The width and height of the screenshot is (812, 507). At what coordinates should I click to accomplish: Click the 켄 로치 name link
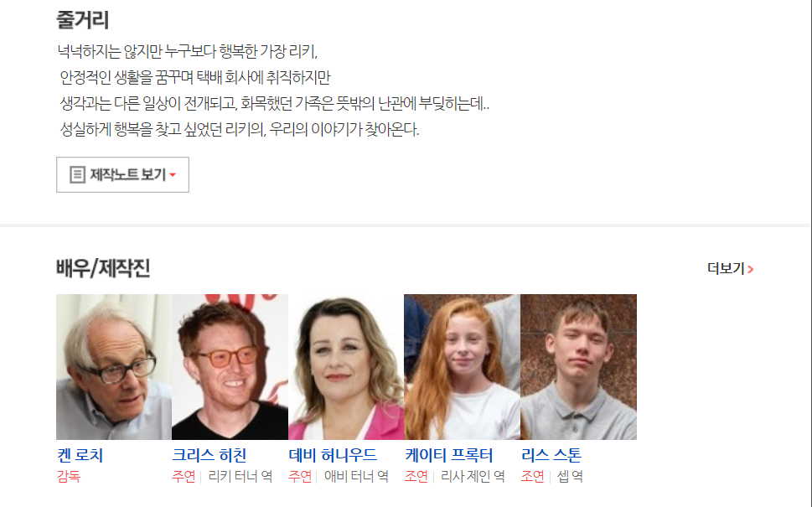click(80, 455)
